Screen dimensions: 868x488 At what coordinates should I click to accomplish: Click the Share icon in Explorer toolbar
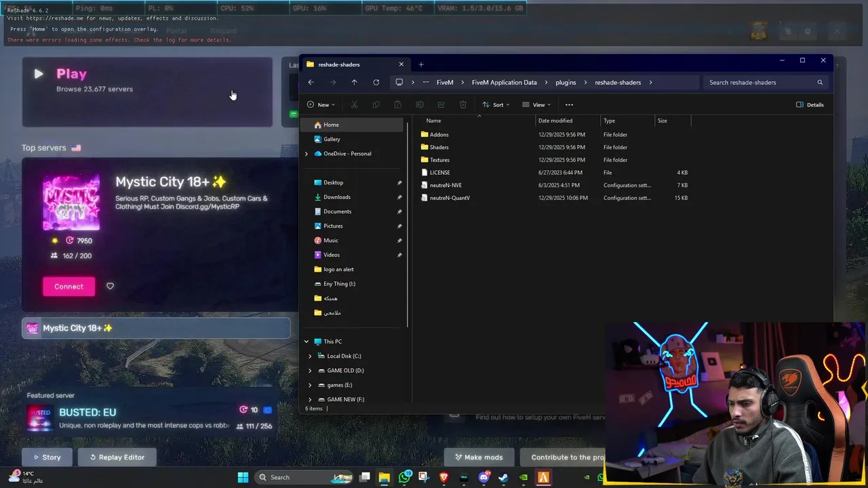click(441, 105)
